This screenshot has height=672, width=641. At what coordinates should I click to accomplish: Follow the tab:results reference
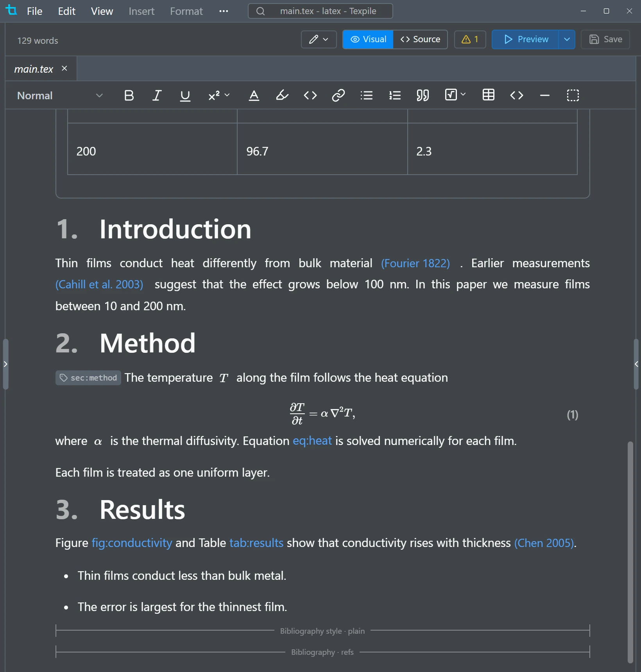click(x=256, y=543)
